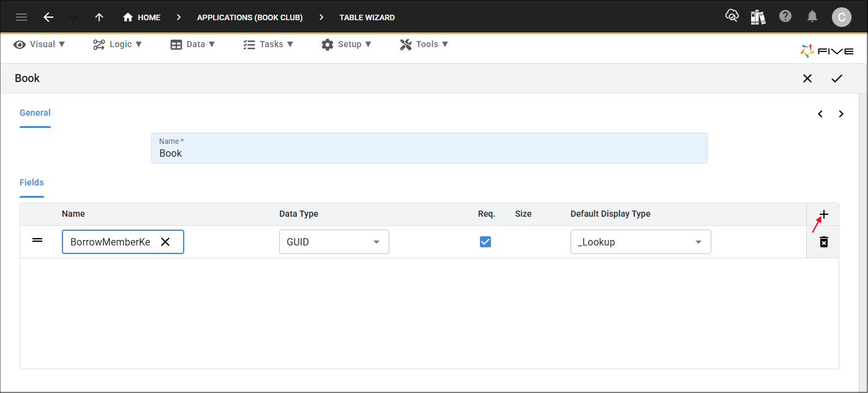
Task: Save the Book table with checkmark
Action: tap(837, 78)
